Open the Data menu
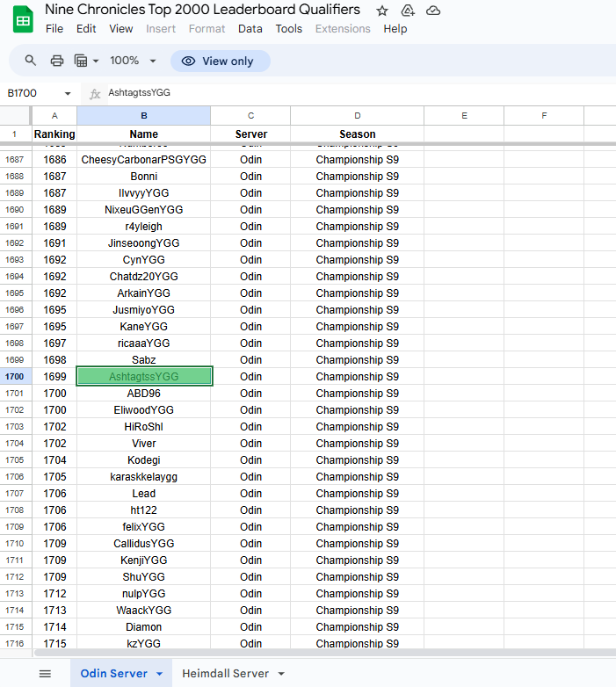616x687 pixels. pos(250,29)
